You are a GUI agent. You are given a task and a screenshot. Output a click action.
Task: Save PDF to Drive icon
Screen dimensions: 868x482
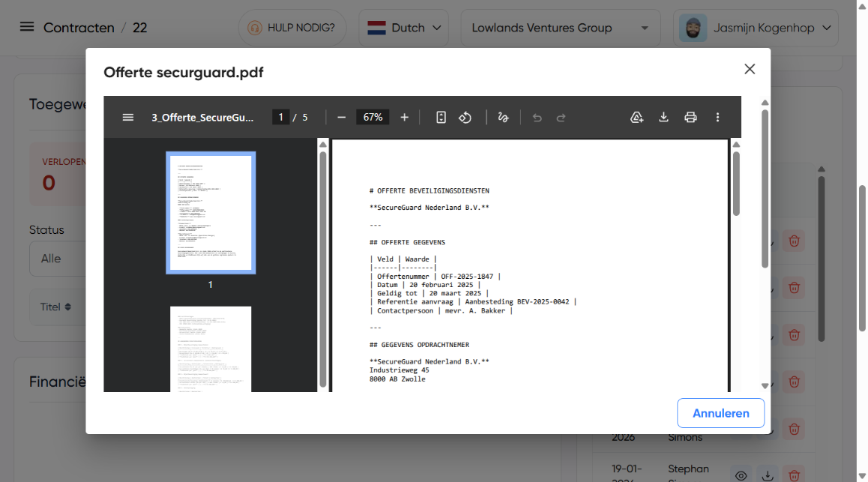tap(636, 117)
